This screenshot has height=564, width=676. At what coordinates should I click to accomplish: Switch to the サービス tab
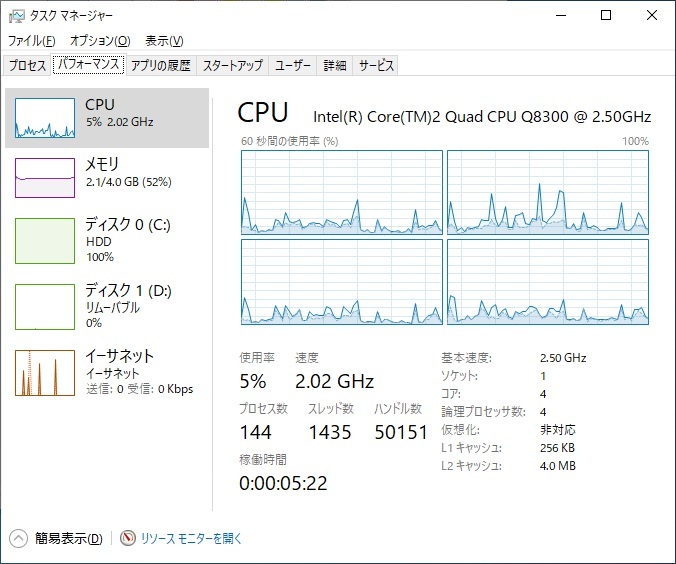click(x=376, y=66)
